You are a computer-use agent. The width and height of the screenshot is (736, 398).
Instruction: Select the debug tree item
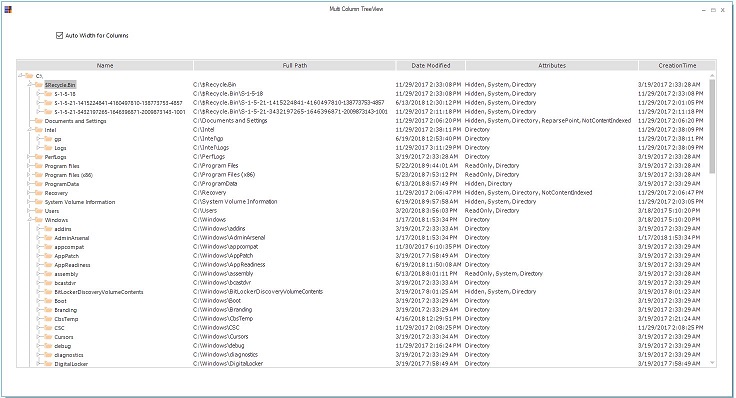[63, 346]
